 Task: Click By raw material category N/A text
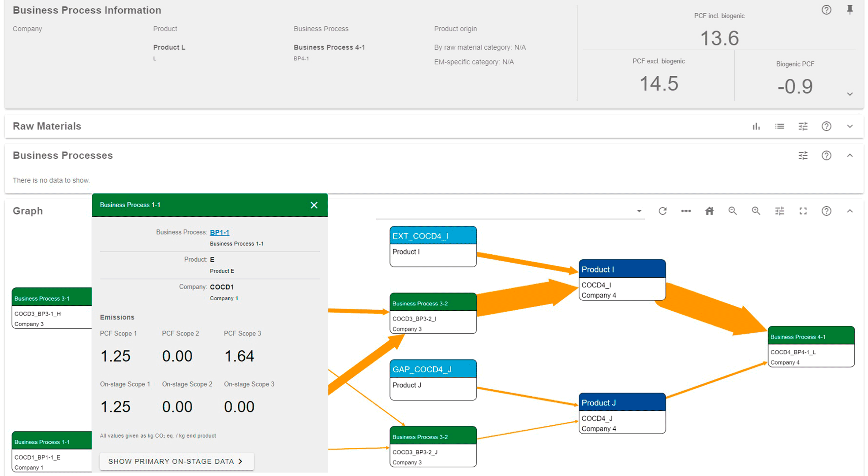pyautogui.click(x=480, y=47)
